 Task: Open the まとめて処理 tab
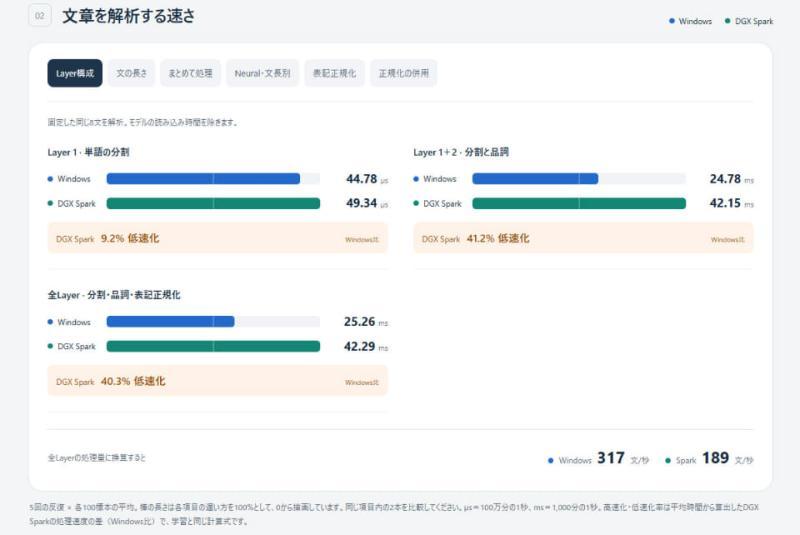point(190,73)
